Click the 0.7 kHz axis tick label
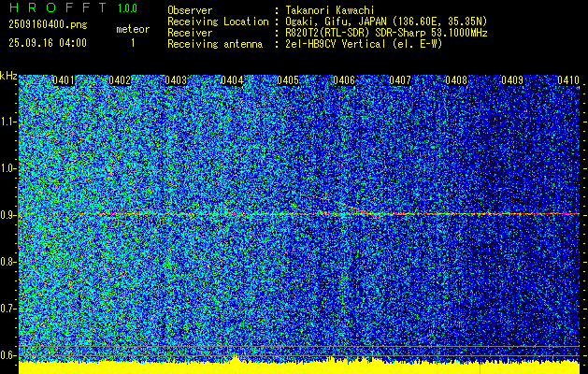 pyautogui.click(x=8, y=309)
